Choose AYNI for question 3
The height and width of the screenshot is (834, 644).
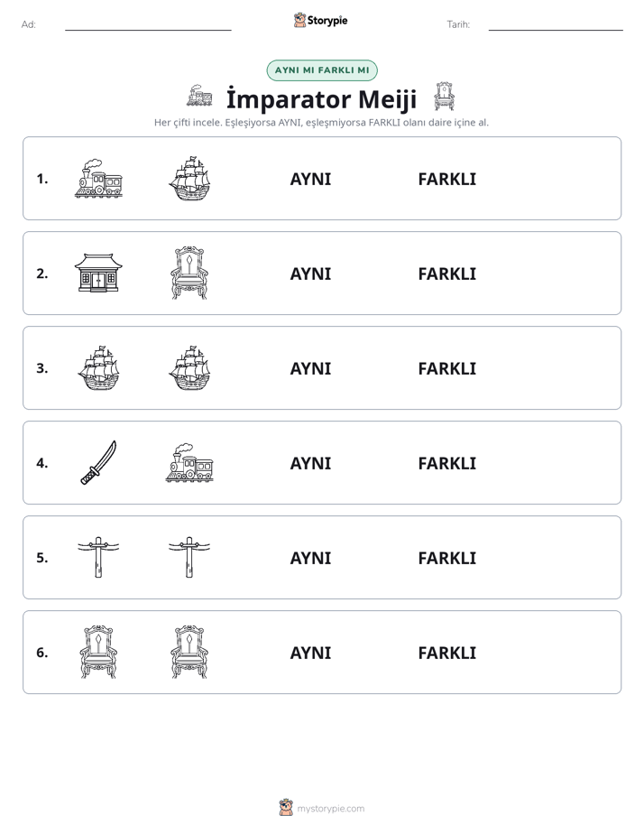(x=310, y=368)
